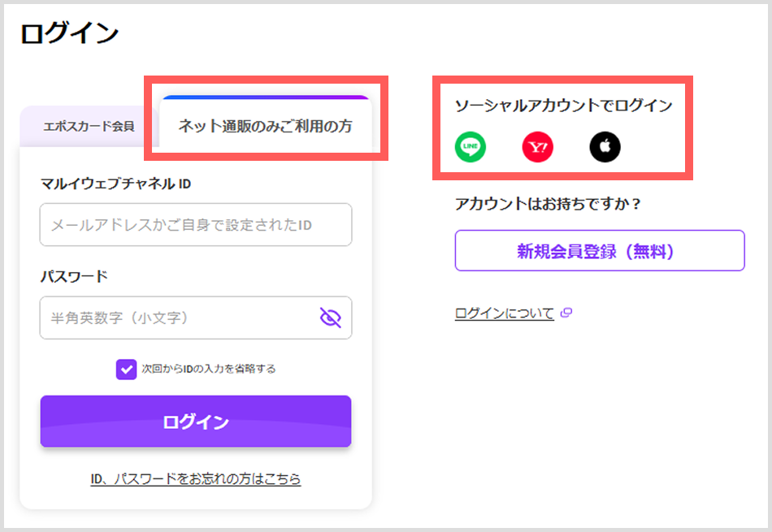Select the Apple logo to sign in
Screen dimensions: 772x532
(605, 147)
